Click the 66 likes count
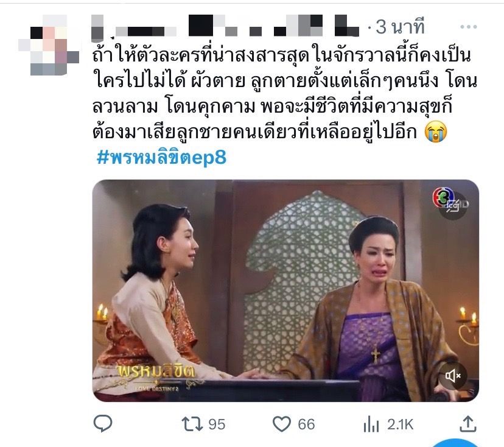The height and width of the screenshot is (447, 504). (306, 424)
